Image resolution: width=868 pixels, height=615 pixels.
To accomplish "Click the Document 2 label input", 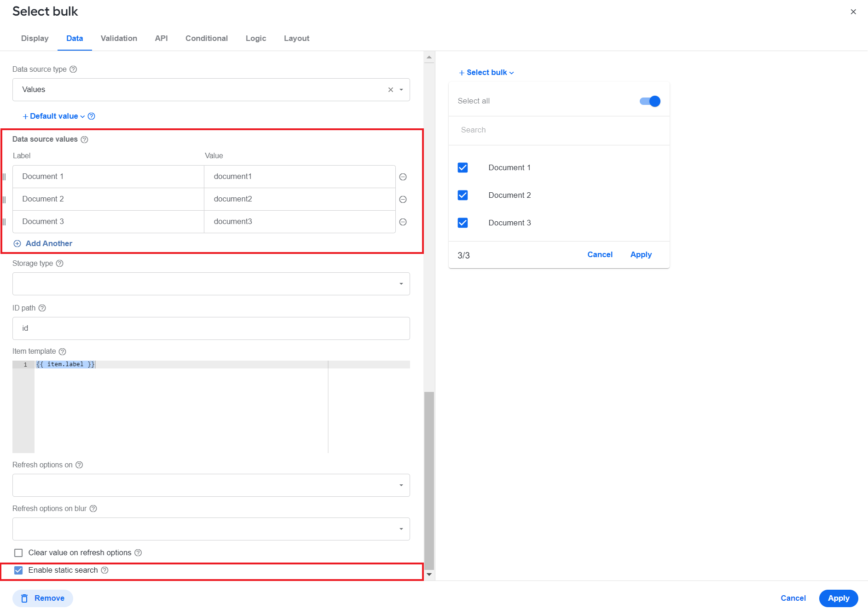I will coord(108,199).
